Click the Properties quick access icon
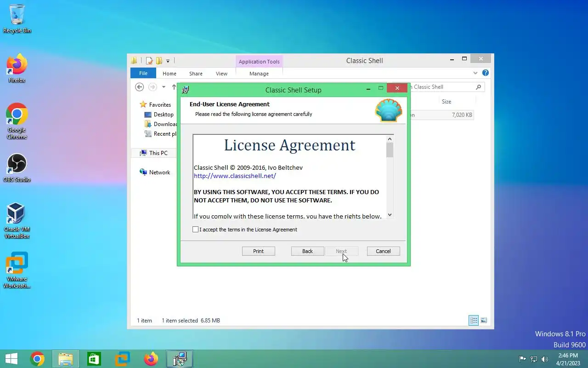Image resolution: width=588 pixels, height=368 pixels. (149, 61)
